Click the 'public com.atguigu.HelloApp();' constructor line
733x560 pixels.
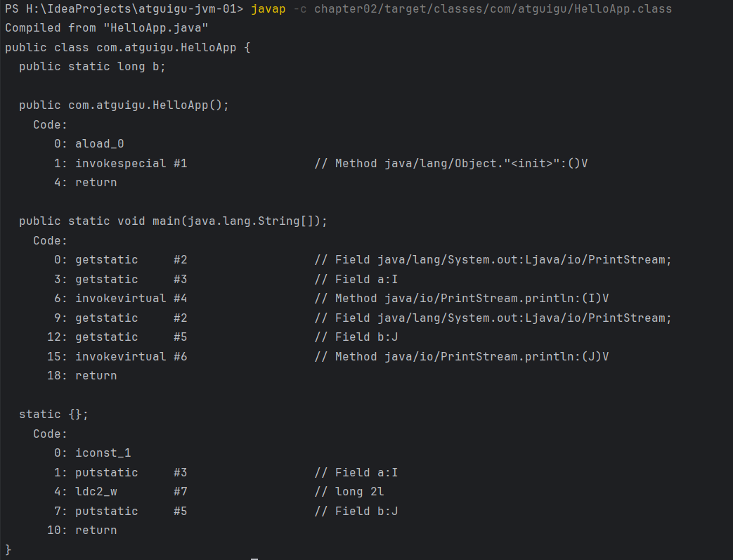coord(124,105)
